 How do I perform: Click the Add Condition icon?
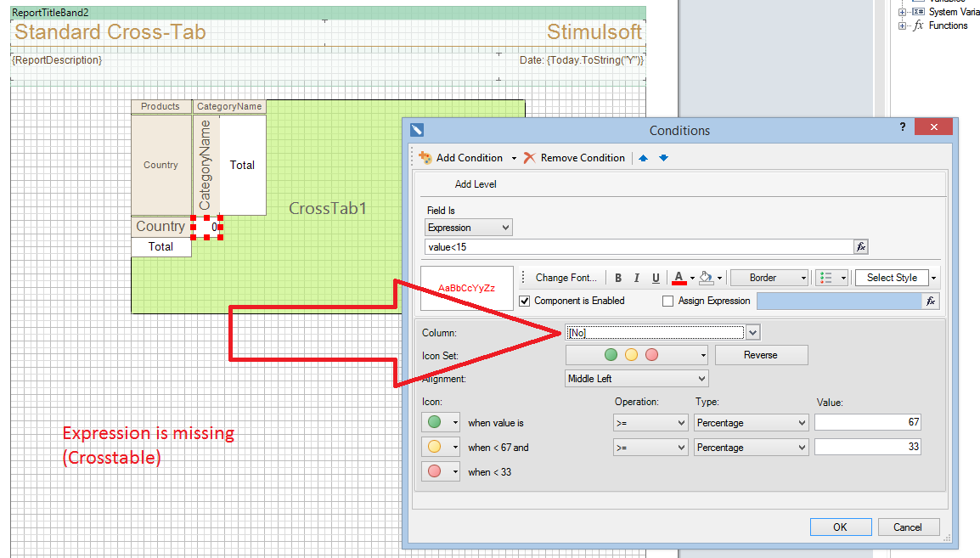tap(425, 157)
